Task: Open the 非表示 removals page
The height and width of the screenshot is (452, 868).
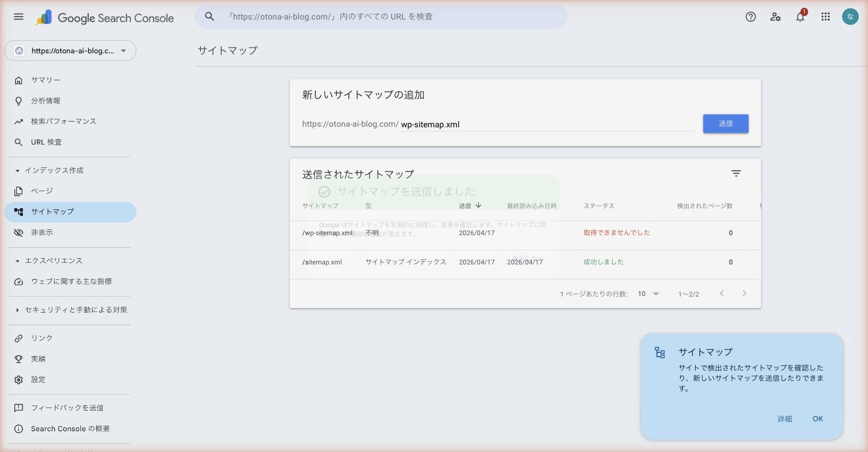Action: [x=70, y=232]
